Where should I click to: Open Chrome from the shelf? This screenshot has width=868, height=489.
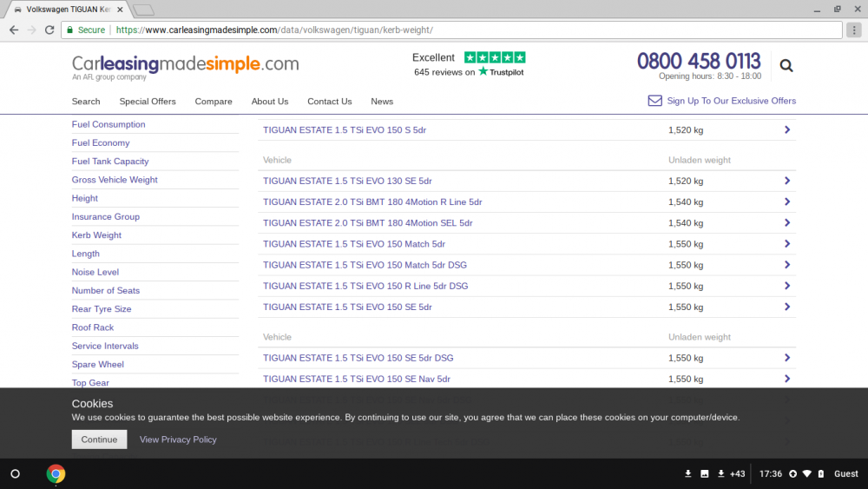coord(56,473)
